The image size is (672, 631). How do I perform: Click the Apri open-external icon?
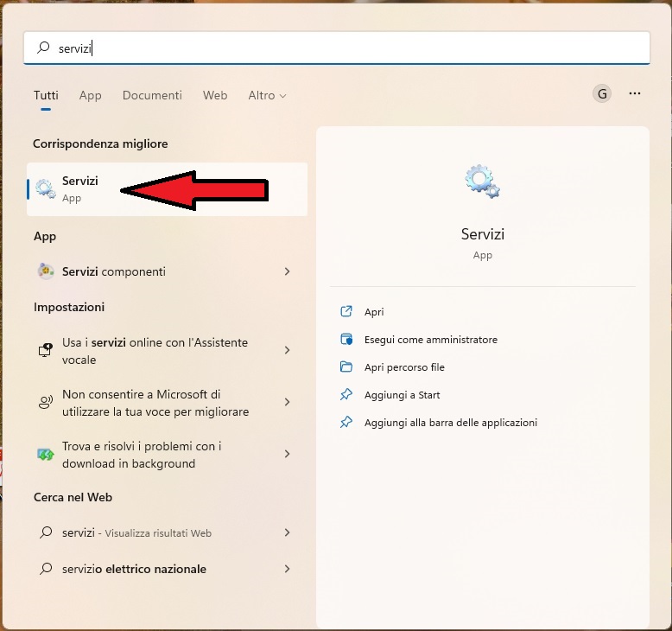(x=346, y=311)
